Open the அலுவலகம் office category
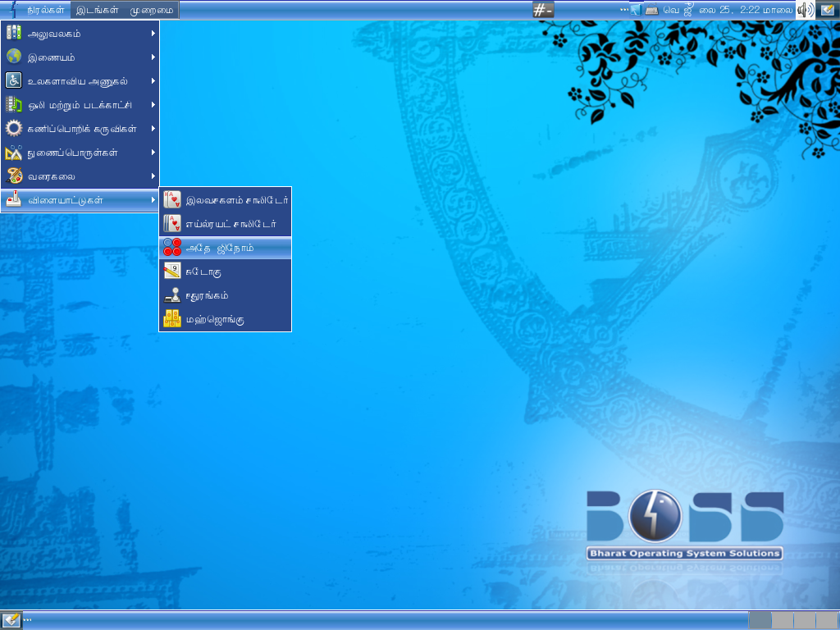 pos(80,33)
